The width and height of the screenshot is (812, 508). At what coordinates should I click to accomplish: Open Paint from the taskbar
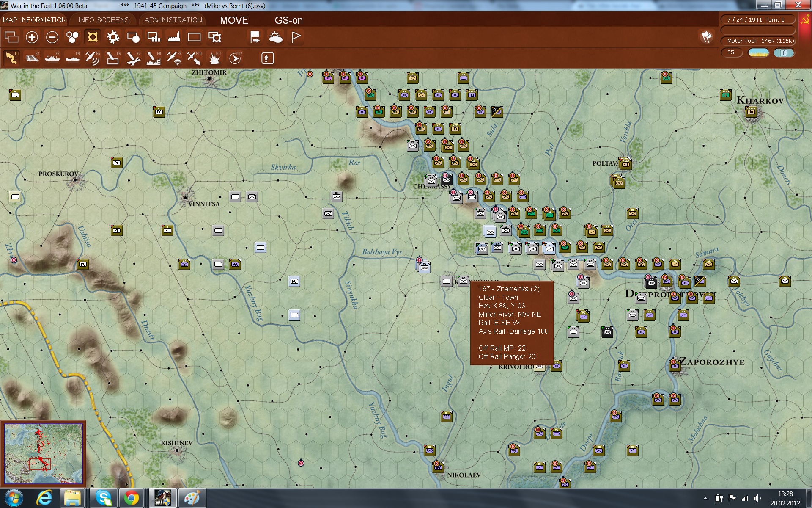[x=192, y=498]
